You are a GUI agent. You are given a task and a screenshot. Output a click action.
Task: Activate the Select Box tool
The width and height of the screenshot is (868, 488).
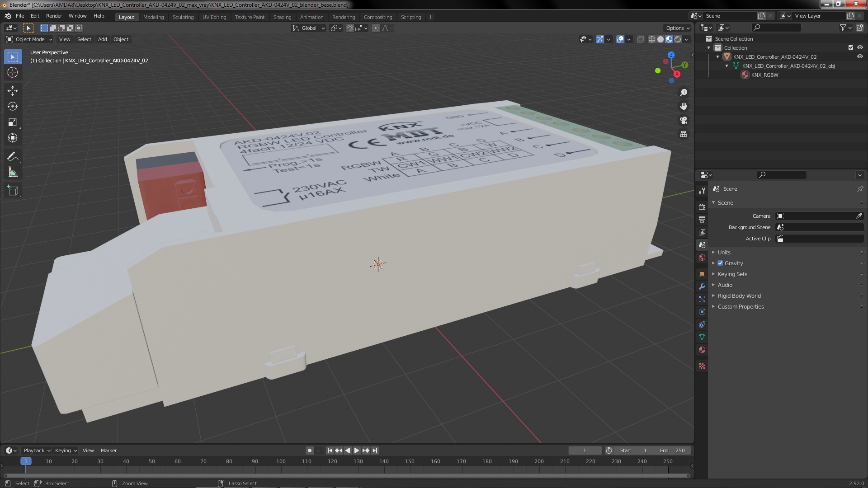point(13,56)
